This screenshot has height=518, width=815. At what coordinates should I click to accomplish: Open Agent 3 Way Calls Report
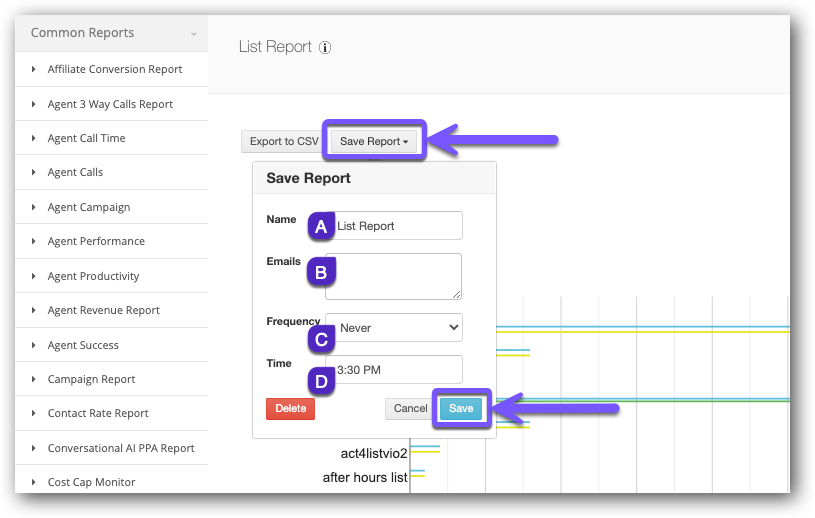coord(110,104)
